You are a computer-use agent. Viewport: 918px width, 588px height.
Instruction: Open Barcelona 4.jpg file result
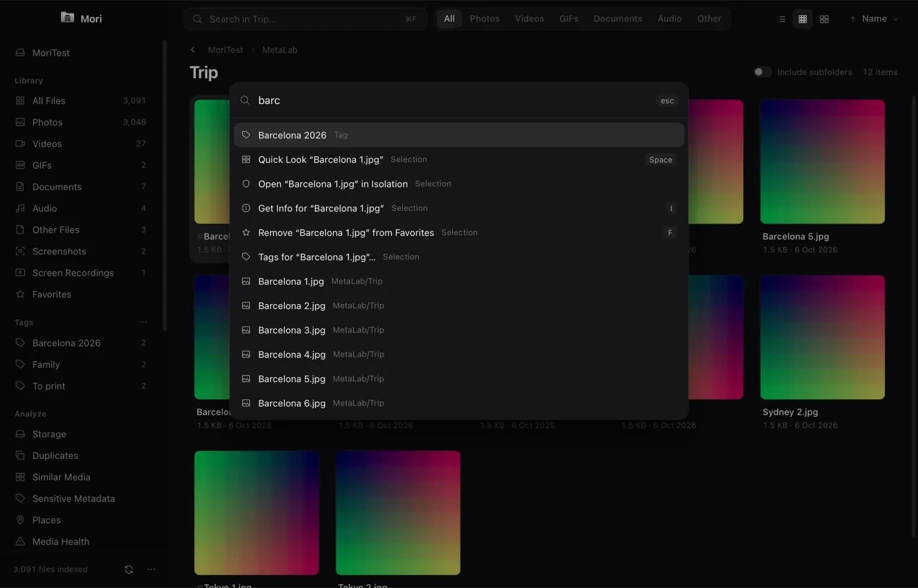[458, 354]
